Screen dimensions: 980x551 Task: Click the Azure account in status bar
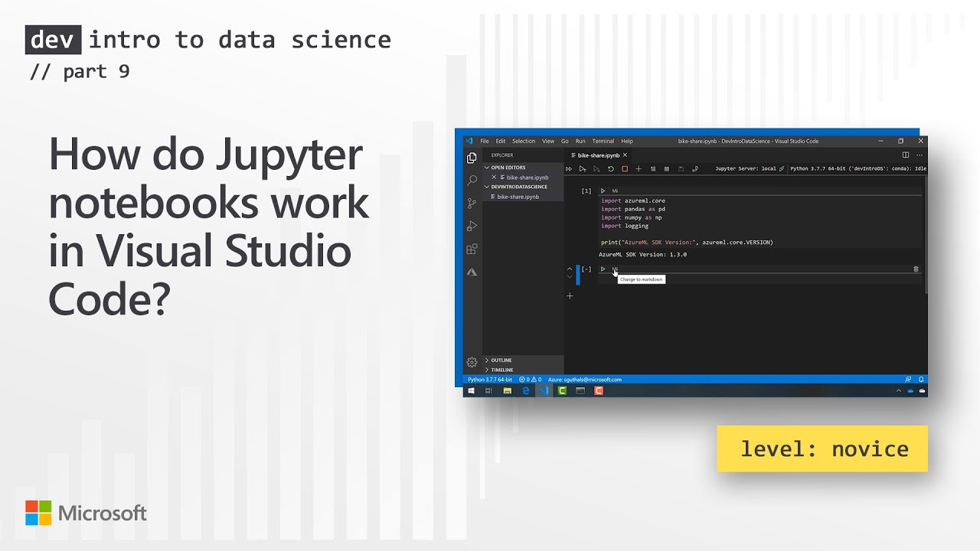click(585, 379)
